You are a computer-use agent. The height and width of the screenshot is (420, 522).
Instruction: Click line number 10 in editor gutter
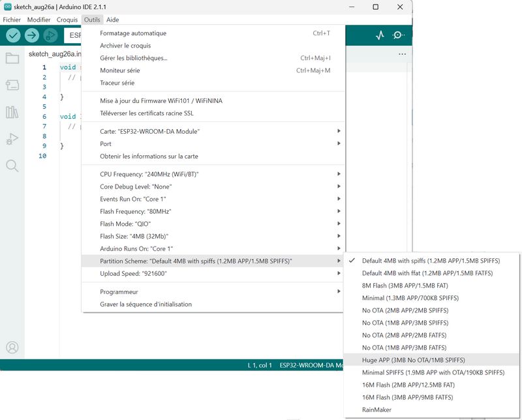point(42,156)
